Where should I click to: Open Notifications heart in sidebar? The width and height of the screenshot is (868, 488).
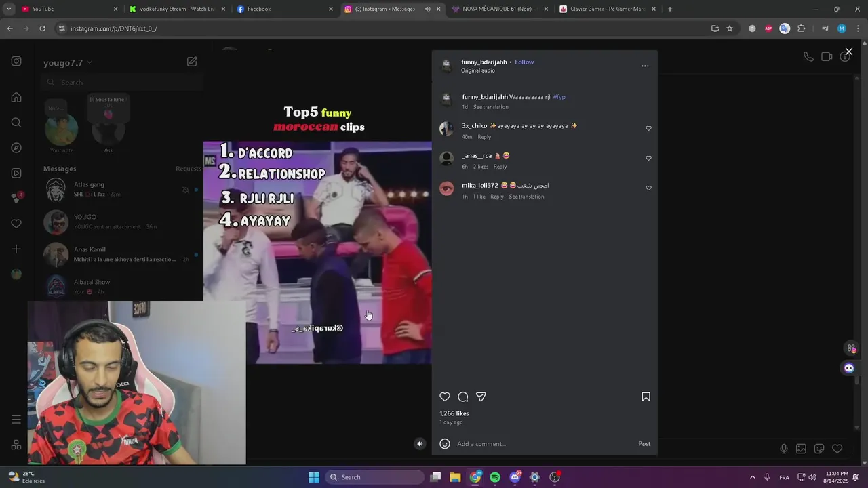(x=16, y=224)
